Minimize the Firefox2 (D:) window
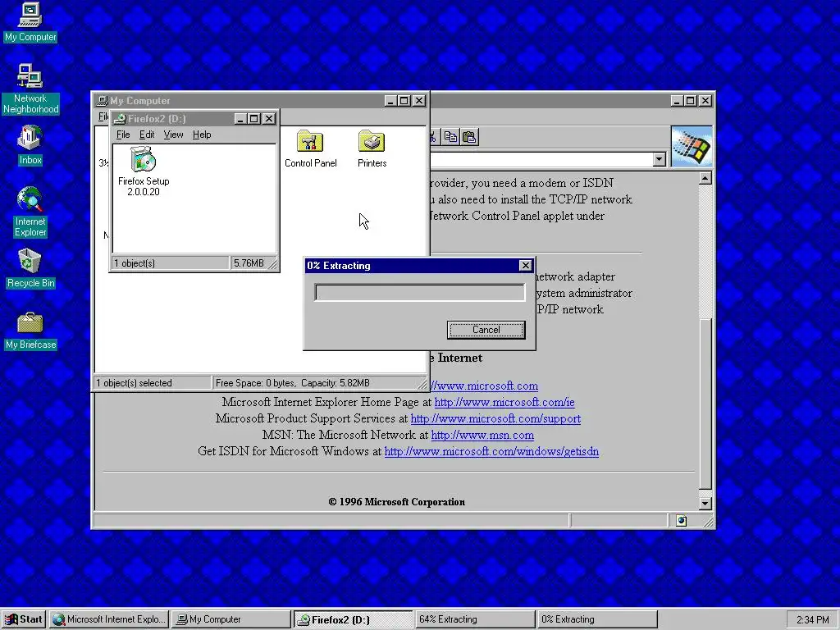This screenshot has height=630, width=840. point(240,118)
